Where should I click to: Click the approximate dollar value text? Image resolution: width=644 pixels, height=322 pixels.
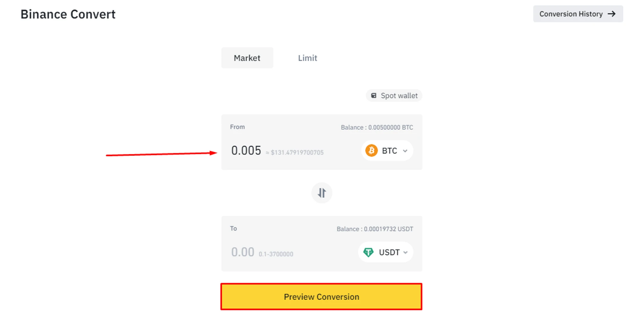tap(295, 152)
